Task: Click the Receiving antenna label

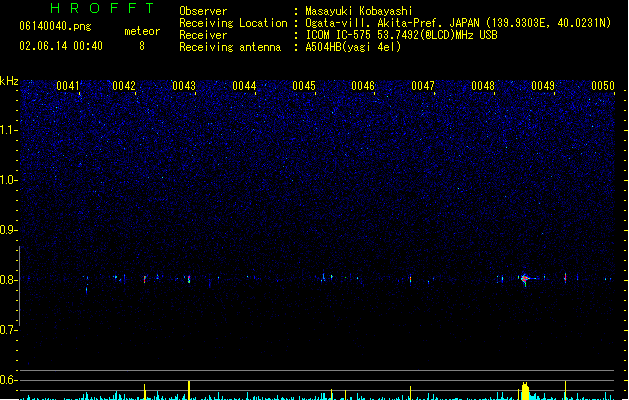Action: [x=230, y=47]
